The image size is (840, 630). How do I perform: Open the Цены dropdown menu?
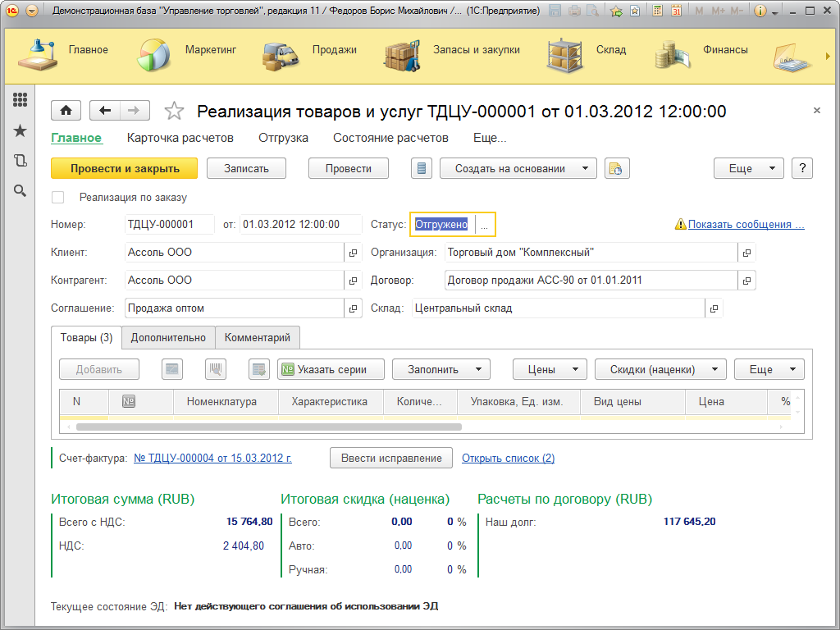[550, 369]
